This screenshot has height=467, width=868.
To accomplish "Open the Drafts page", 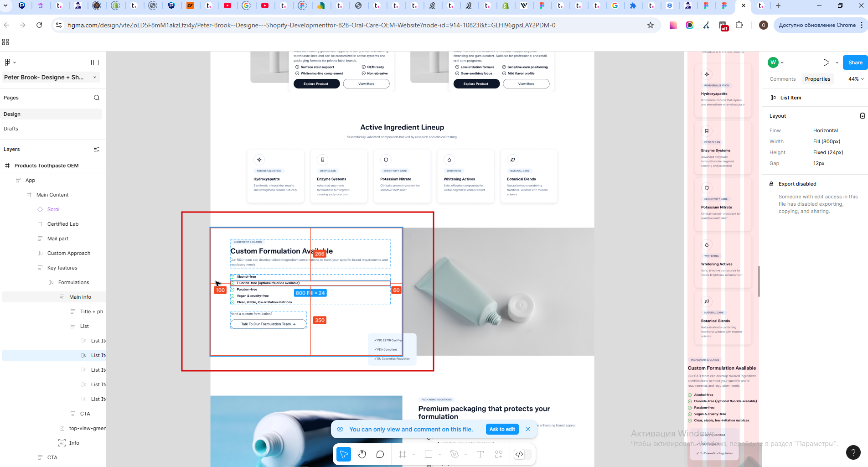I will coord(52,129).
